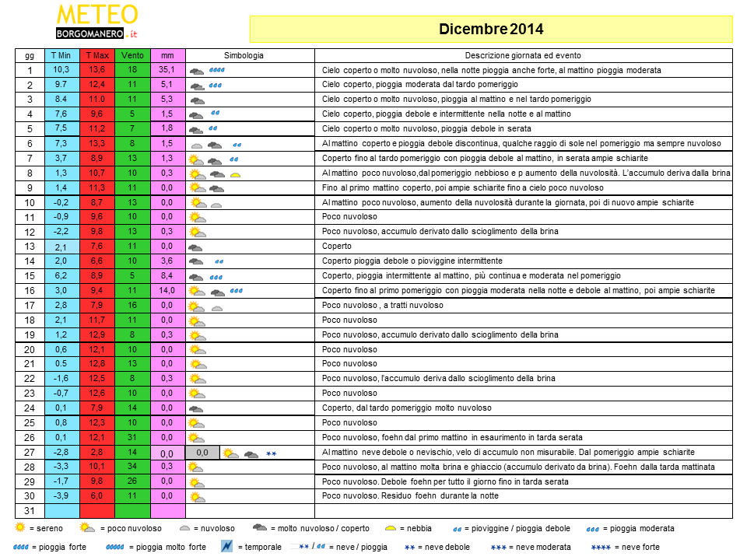This screenshot has height=560, width=747.
Task: Click day 26's foehn description text
Action: [x=452, y=438]
